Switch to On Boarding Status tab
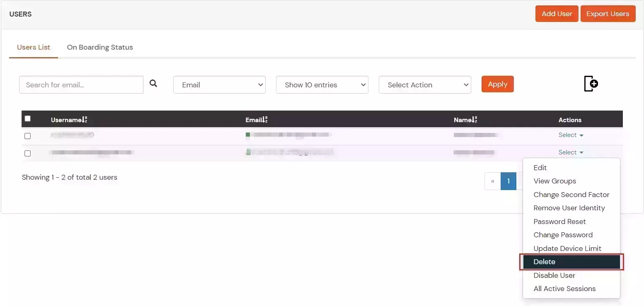644x306 pixels. (x=100, y=47)
